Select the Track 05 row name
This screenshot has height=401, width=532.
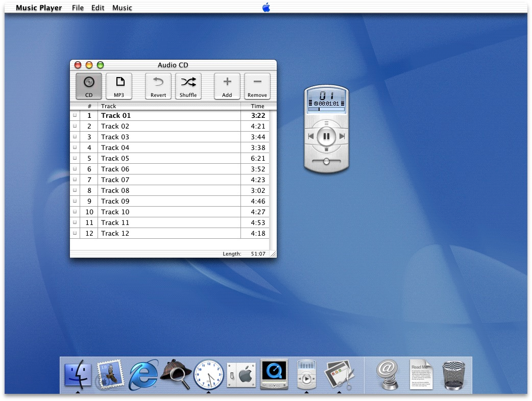coord(115,158)
